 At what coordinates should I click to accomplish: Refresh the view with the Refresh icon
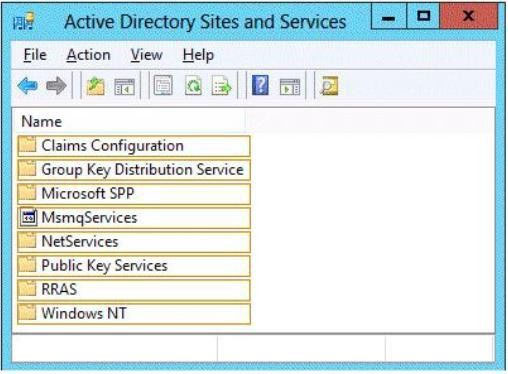[x=193, y=86]
